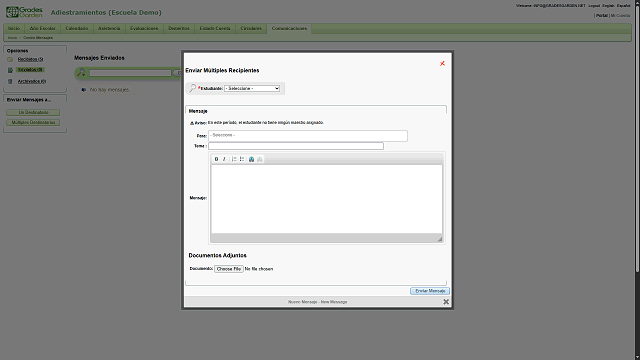640x360 pixels.
Task: Click search magnifier in Mensajes Enviados bar
Action: pyautogui.click(x=81, y=73)
